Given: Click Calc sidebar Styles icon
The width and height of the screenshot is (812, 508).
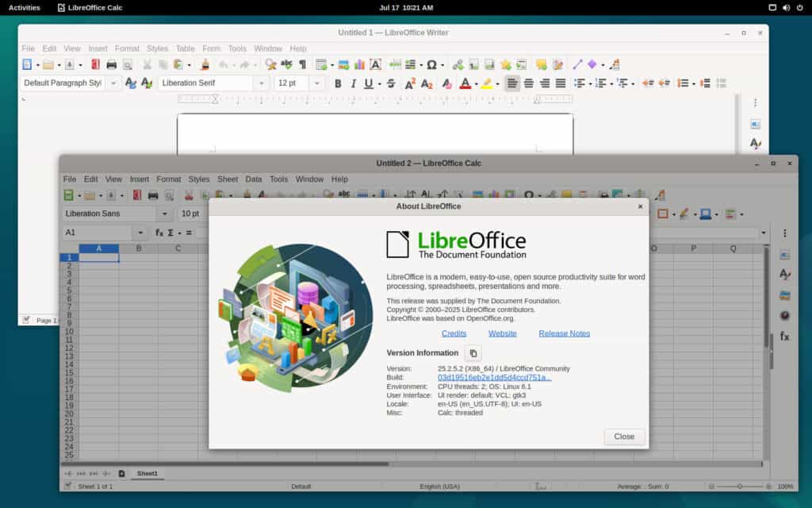Looking at the screenshot, I should [784, 274].
